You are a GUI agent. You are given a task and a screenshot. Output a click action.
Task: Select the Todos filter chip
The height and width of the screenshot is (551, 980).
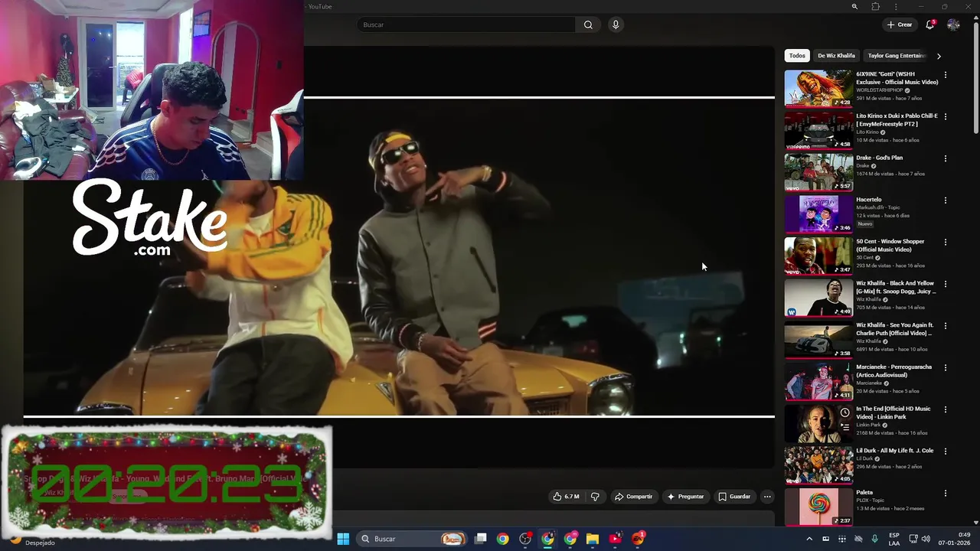pyautogui.click(x=797, y=56)
